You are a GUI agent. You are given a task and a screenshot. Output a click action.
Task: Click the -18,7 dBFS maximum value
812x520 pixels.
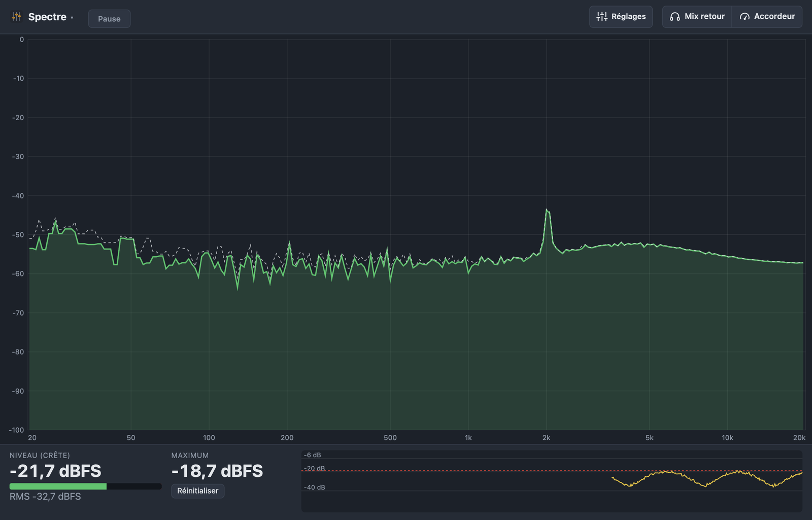[217, 471]
